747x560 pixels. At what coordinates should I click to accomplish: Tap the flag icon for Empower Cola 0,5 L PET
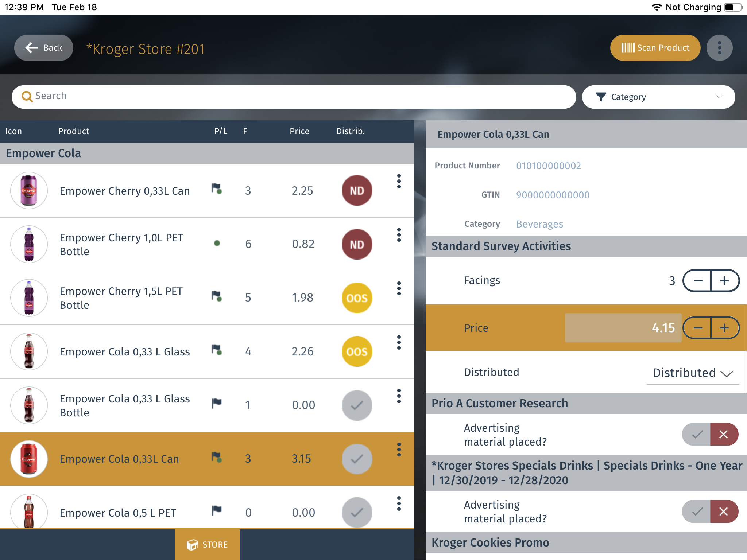coord(217,511)
